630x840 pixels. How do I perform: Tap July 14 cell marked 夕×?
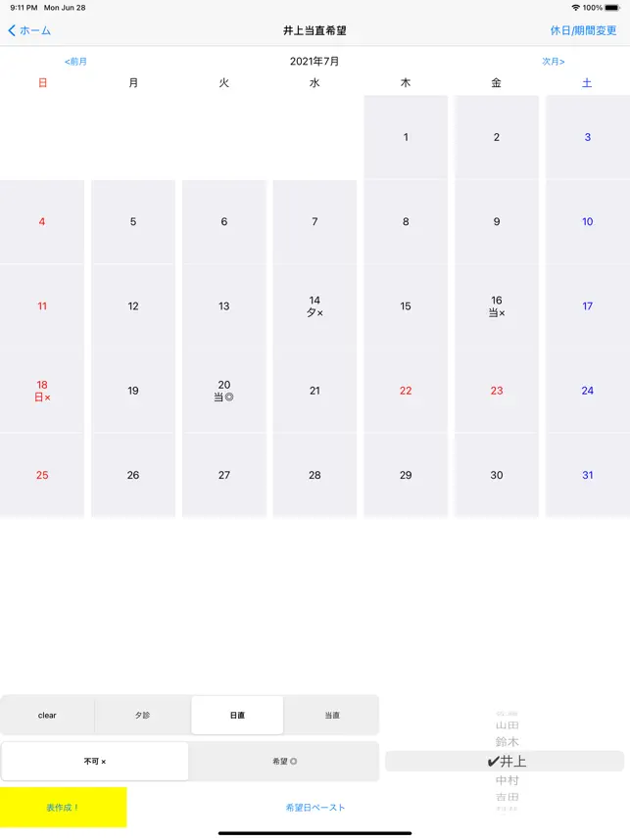315,306
